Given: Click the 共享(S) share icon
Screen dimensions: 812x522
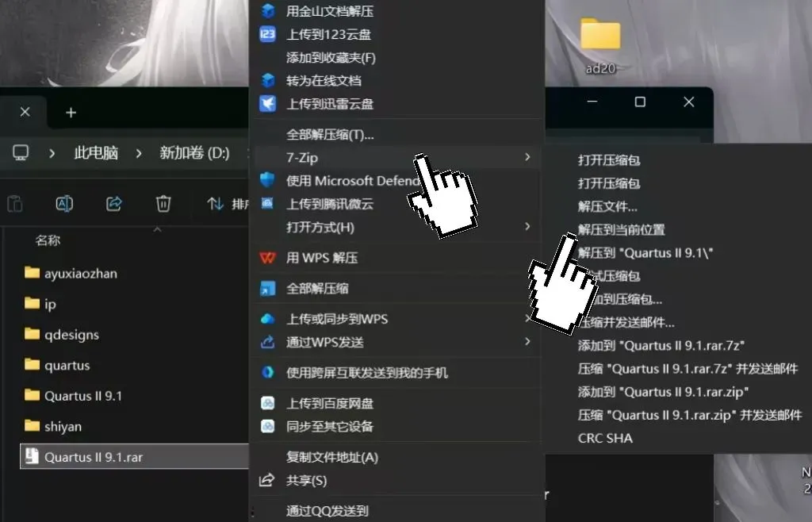Looking at the screenshot, I should pos(266,480).
